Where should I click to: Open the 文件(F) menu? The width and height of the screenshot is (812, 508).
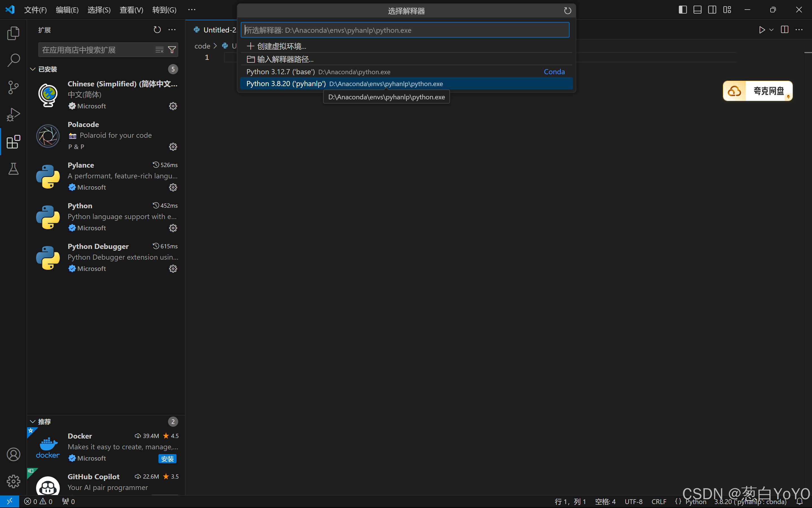(35, 10)
